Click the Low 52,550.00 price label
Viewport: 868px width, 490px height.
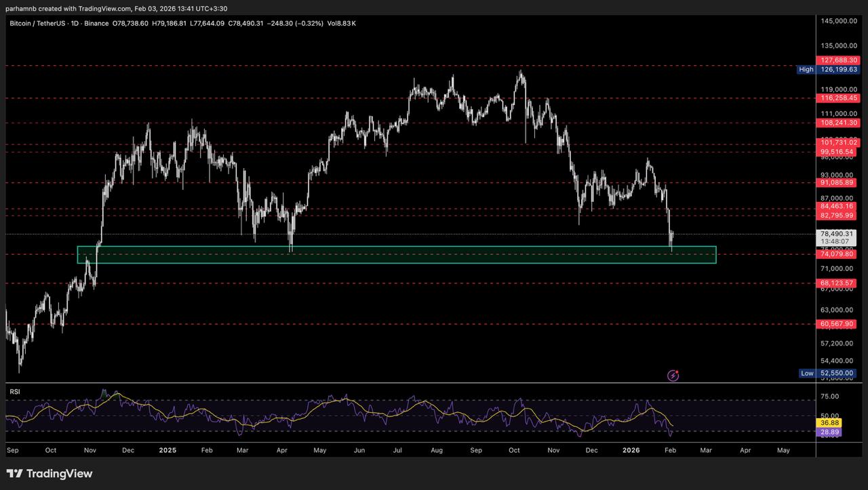pos(838,373)
